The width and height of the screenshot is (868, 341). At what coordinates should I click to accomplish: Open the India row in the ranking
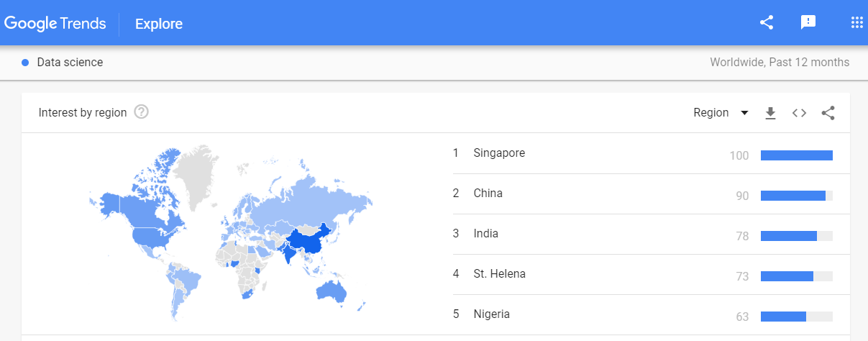coord(651,234)
